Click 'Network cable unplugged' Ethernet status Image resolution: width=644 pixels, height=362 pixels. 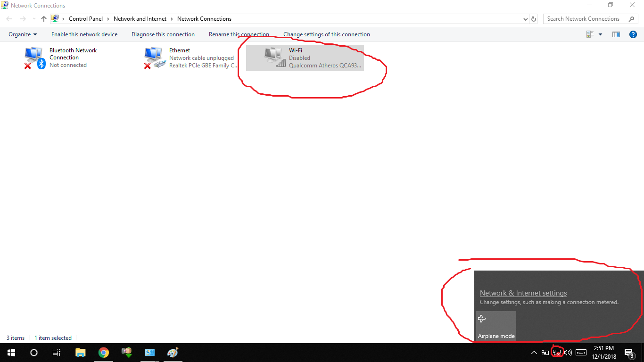click(x=201, y=58)
